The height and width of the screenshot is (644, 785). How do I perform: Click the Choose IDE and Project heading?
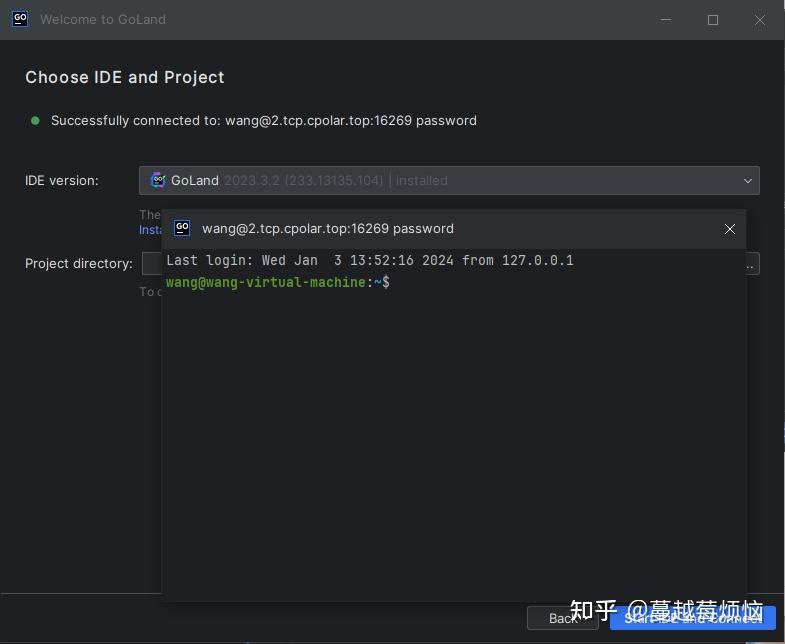(124, 77)
